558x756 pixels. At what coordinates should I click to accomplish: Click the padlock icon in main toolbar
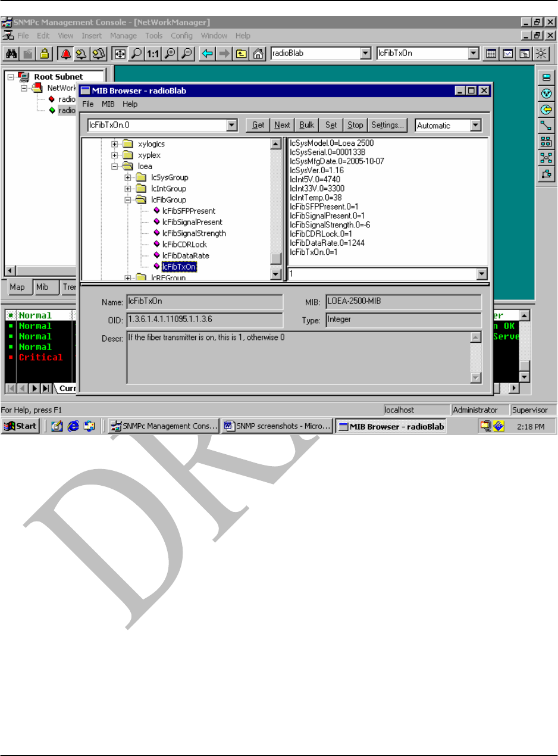(x=44, y=54)
